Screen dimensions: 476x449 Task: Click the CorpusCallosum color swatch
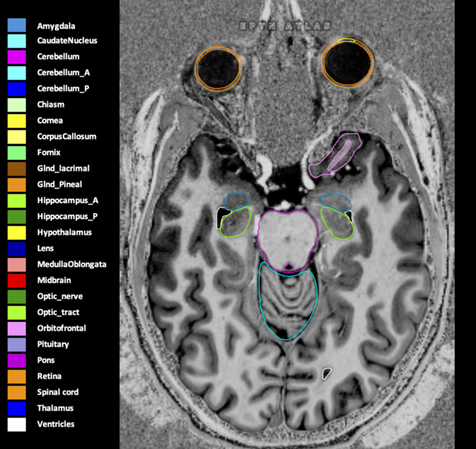[x=17, y=137]
